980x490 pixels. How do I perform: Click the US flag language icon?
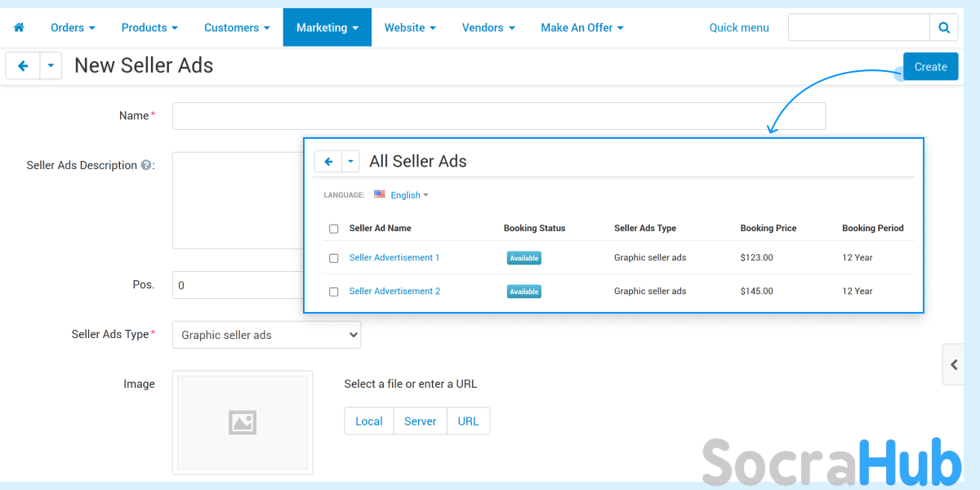380,194
